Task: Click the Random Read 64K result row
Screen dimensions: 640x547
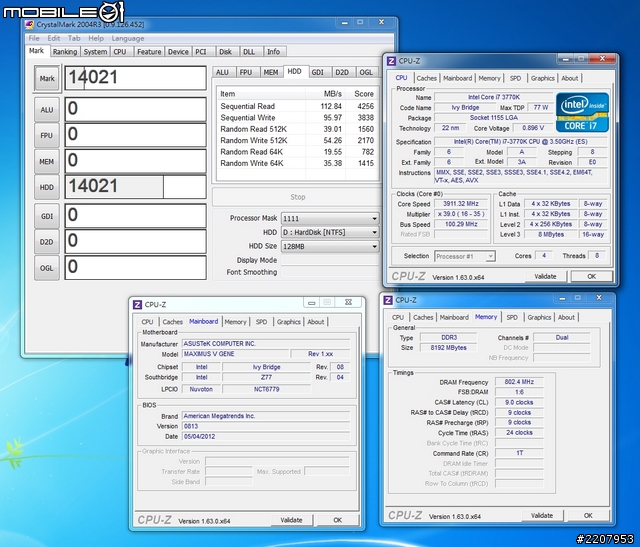Action: (x=297, y=152)
